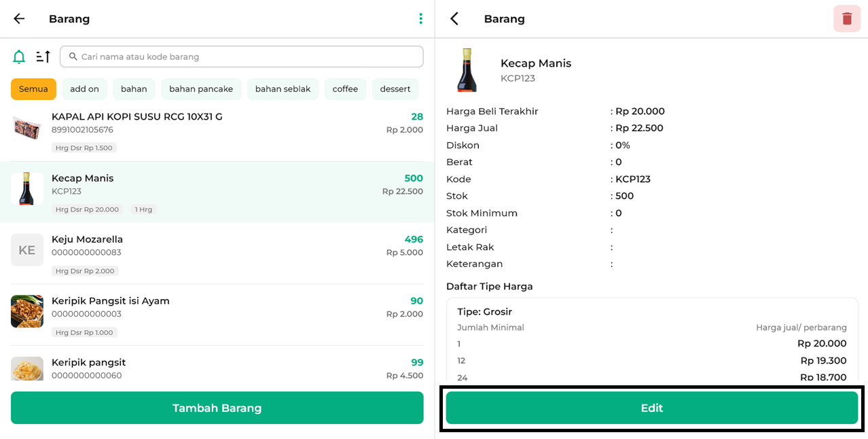The width and height of the screenshot is (868, 439).
Task: Tap the notification bell icon
Action: [x=19, y=57]
